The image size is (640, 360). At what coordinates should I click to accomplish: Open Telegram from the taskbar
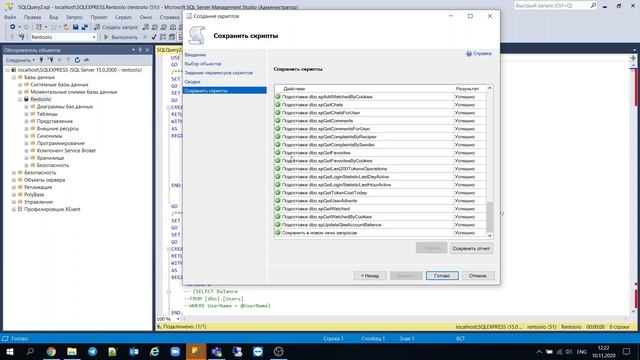[x=93, y=351]
